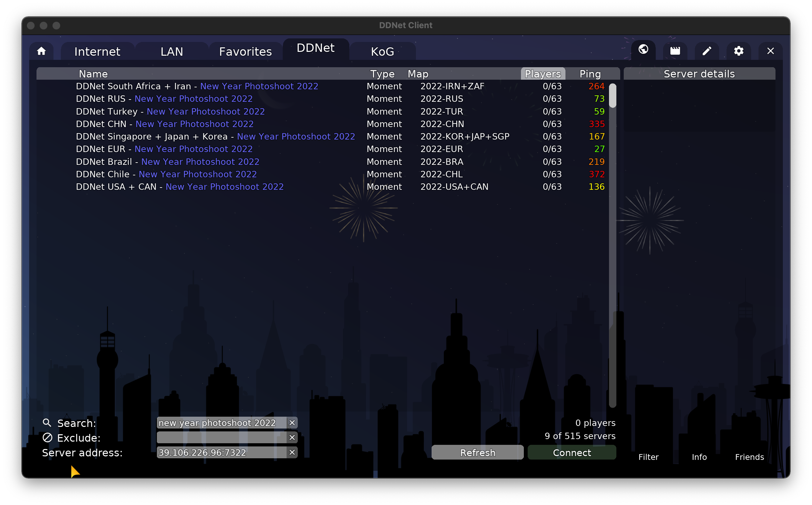812x505 pixels.
Task: Open the Filter panel tab
Action: tap(648, 457)
